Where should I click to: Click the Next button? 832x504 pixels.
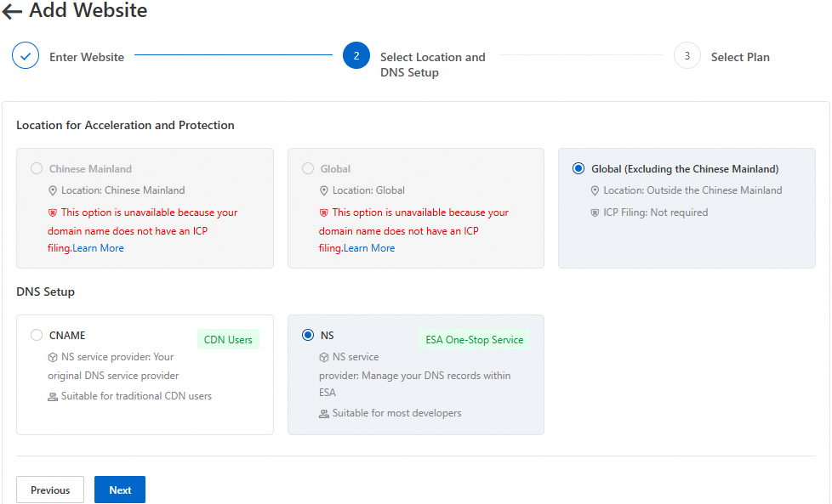(x=119, y=490)
